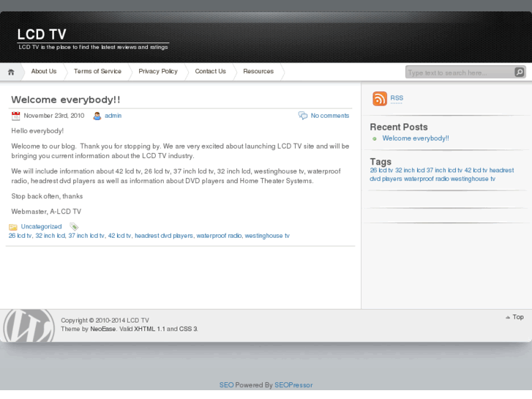Click the '42 lcd tv' post tag
This screenshot has width=532, height=399.
pos(119,236)
